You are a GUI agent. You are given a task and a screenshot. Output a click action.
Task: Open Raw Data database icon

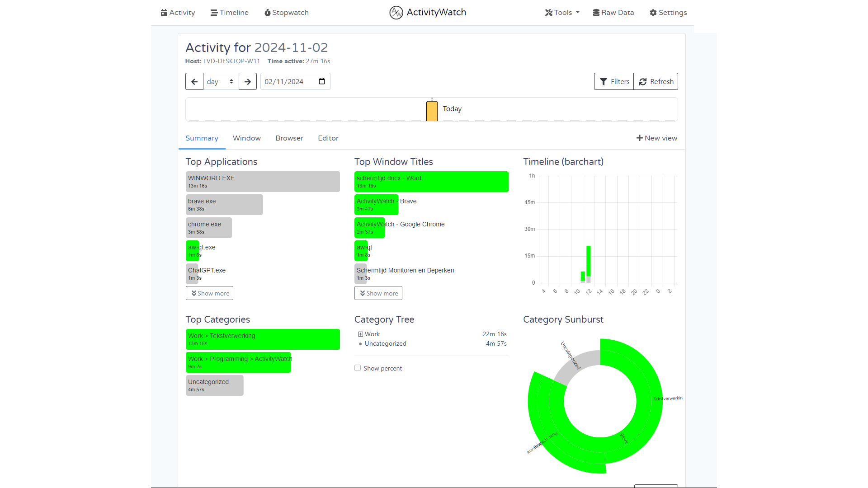pyautogui.click(x=596, y=13)
